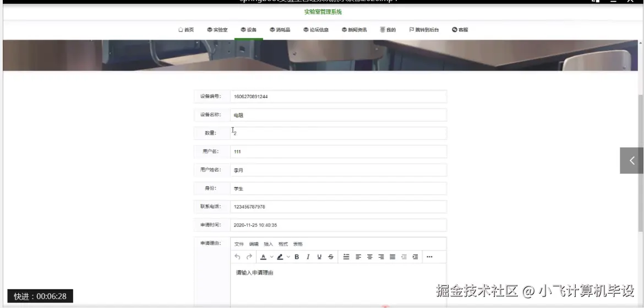Screen dimensions: 644x308
Task: Click the 设备编号 input field
Action: (x=339, y=96)
